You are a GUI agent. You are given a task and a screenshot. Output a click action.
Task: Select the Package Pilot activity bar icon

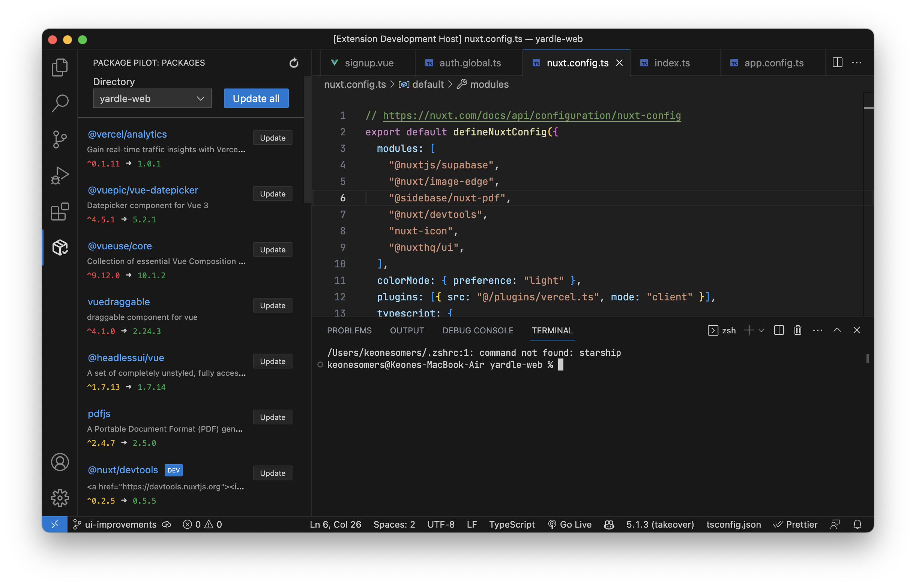pos(60,247)
